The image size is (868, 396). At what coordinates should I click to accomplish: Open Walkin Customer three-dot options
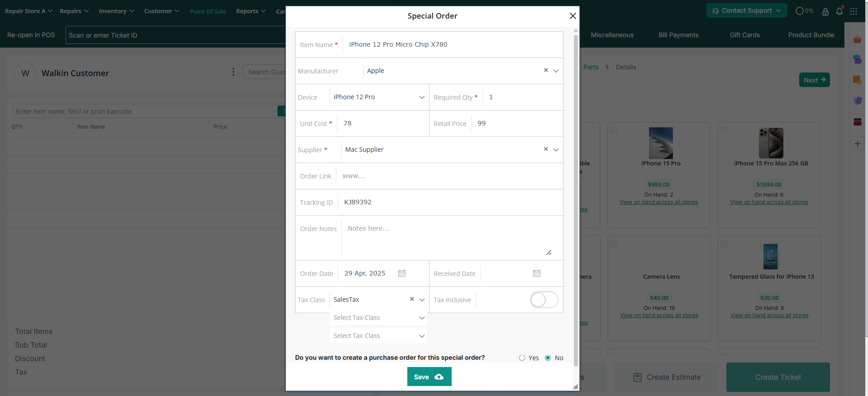point(234,72)
